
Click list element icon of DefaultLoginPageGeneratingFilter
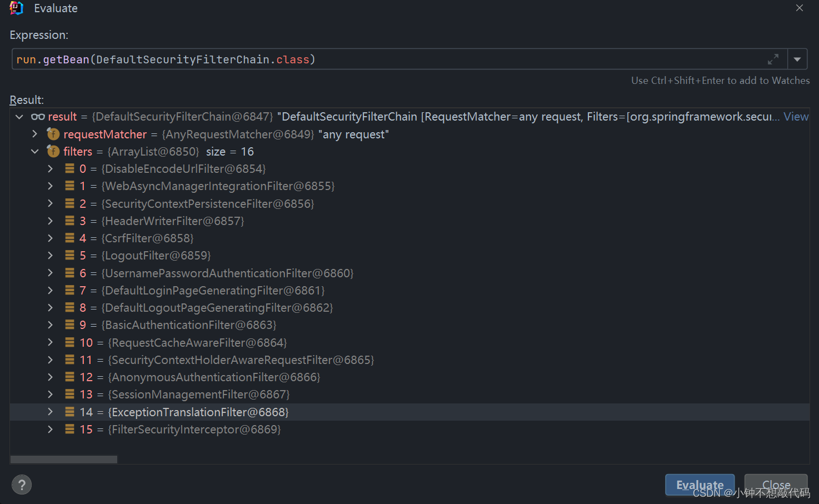click(x=69, y=290)
